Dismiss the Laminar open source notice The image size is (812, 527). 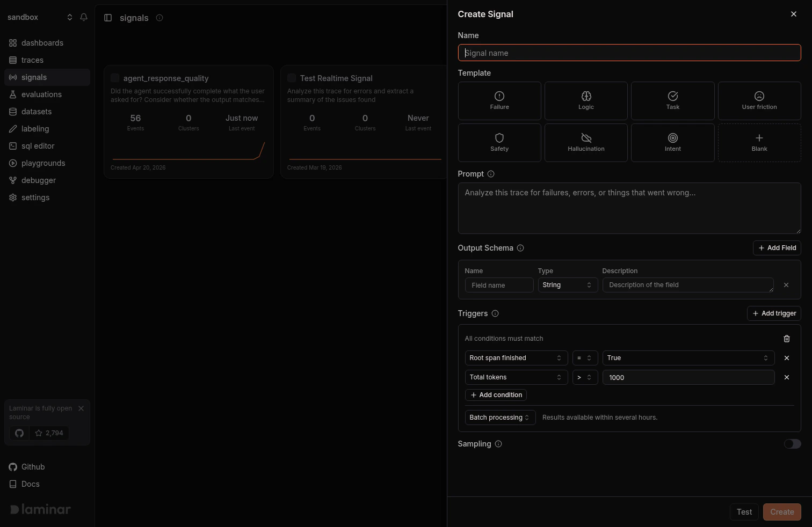[81, 408]
